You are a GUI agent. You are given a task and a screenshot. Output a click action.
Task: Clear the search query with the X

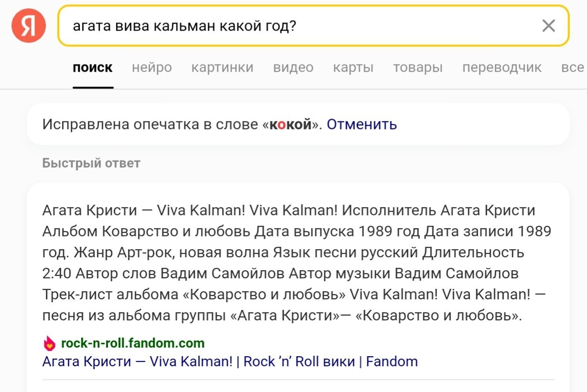(x=548, y=26)
